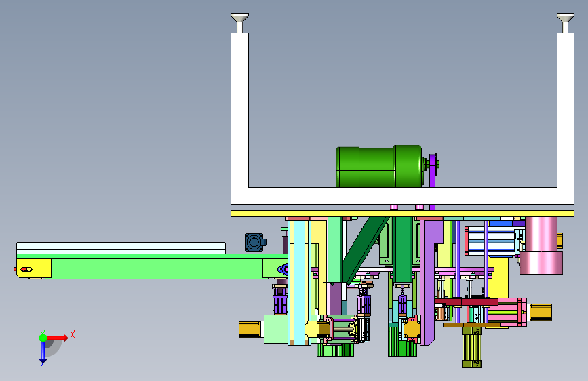This screenshot has width=588, height=381.
Task: Select the gold motor end at bottom left
Action: (250, 329)
